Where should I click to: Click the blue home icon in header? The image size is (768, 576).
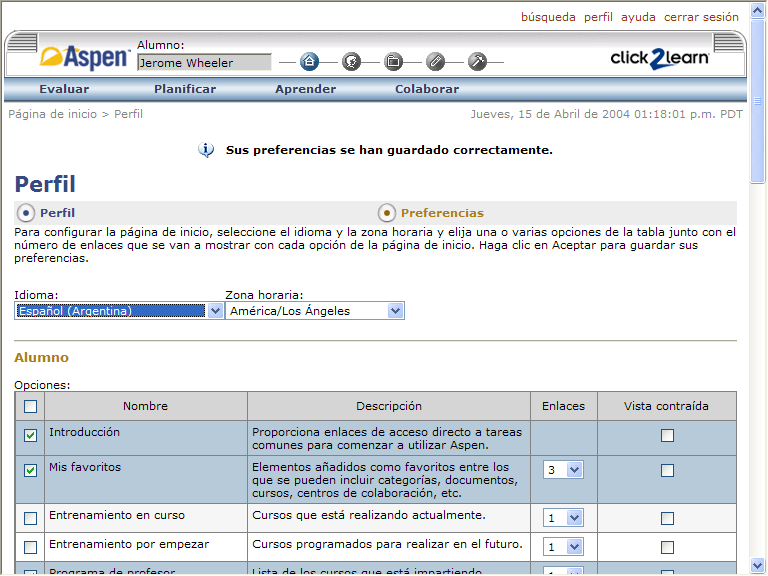coord(309,62)
